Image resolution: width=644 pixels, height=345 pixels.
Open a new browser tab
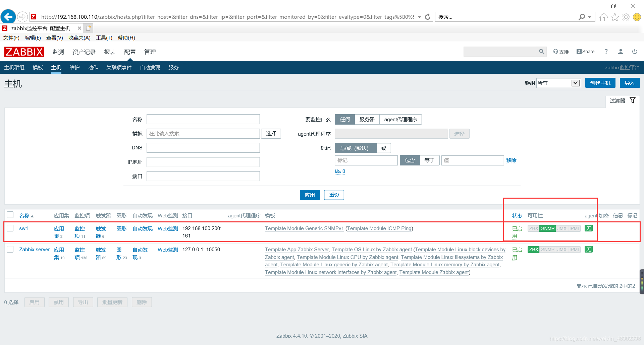pos(89,28)
